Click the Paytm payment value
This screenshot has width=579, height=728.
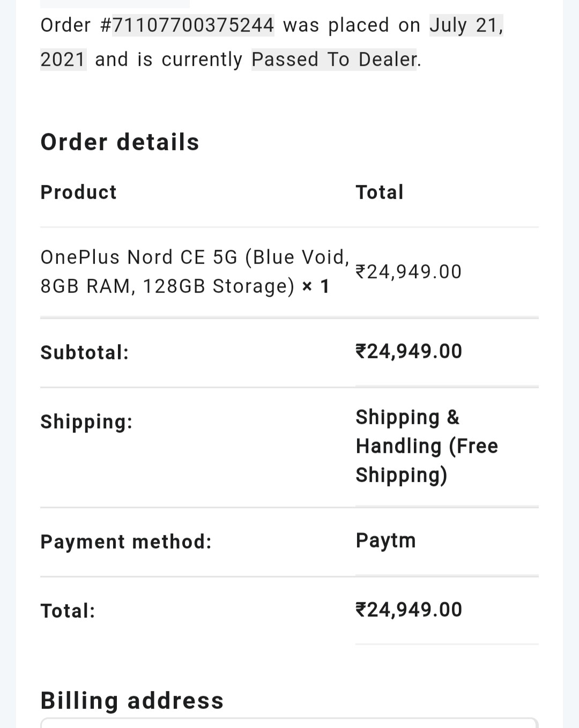click(385, 540)
